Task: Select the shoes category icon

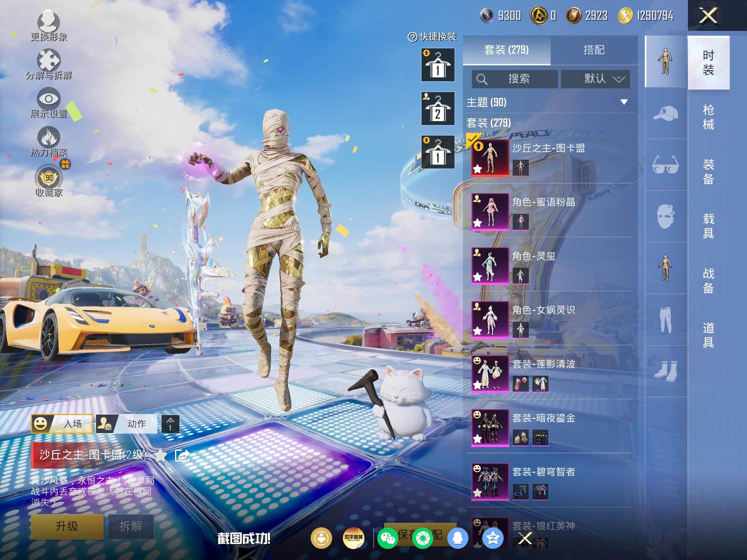Action: [665, 372]
